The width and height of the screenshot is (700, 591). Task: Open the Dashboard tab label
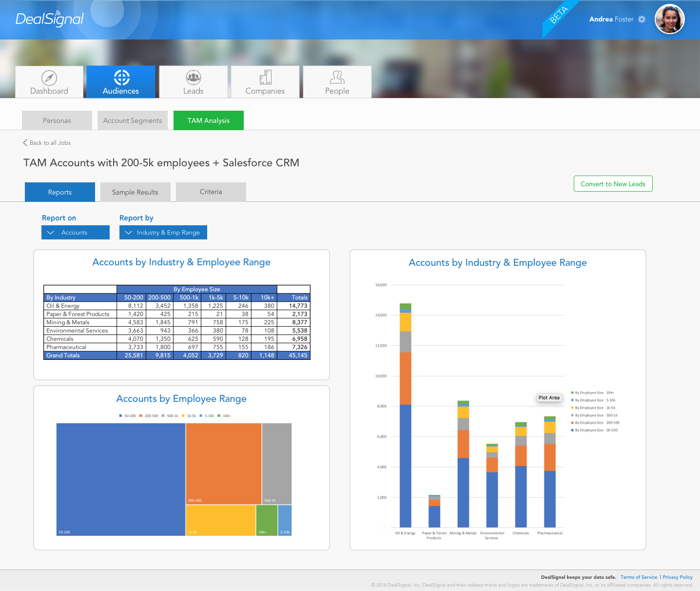[x=49, y=91]
